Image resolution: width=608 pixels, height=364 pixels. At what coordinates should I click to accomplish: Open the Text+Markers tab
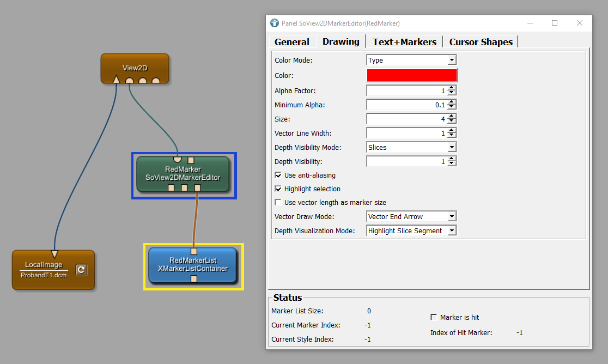tap(404, 42)
